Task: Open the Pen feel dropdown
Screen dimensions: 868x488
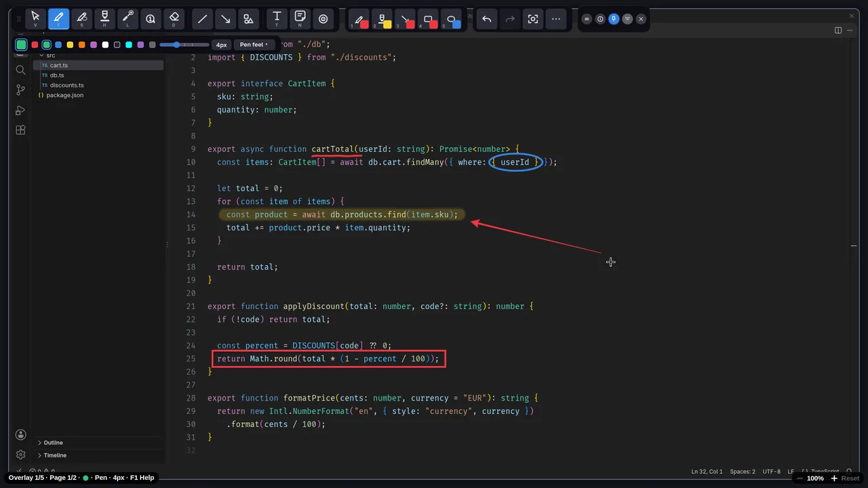Action: tap(254, 45)
